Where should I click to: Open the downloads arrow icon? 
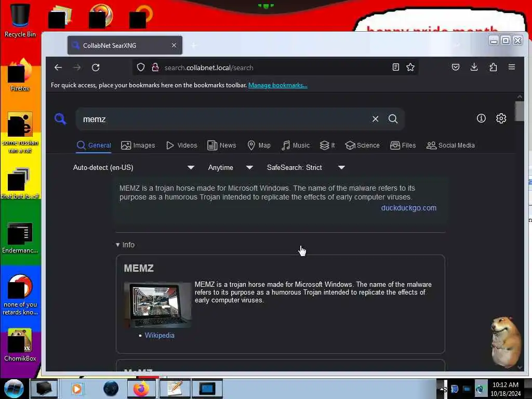[x=474, y=67]
